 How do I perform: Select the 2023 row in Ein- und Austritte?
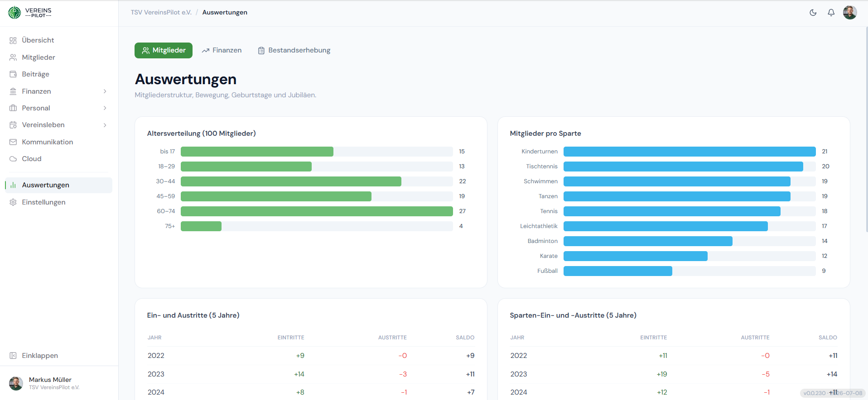pos(311,374)
